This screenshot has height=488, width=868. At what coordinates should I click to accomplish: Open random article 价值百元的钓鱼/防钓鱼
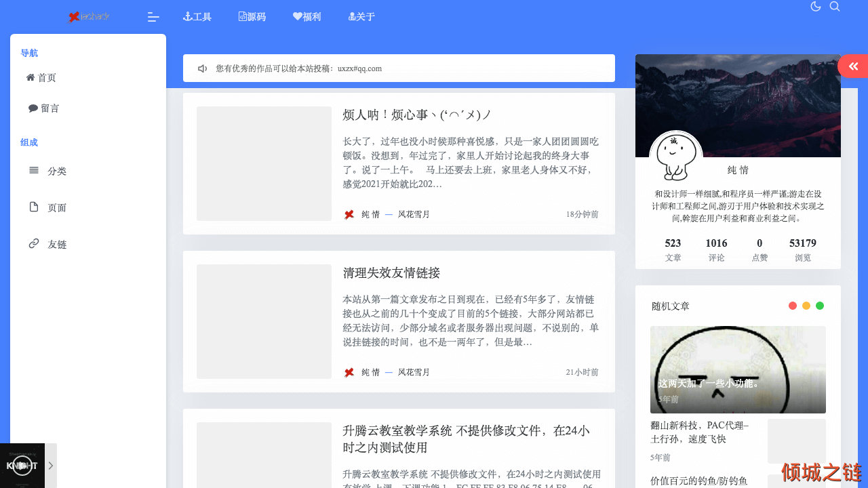click(698, 481)
